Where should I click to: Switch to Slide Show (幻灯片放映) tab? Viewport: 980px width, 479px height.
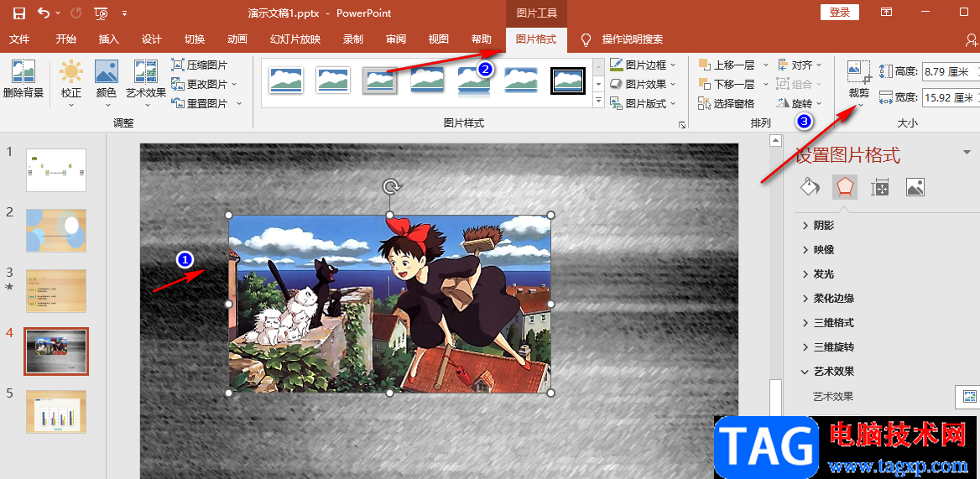click(x=295, y=39)
